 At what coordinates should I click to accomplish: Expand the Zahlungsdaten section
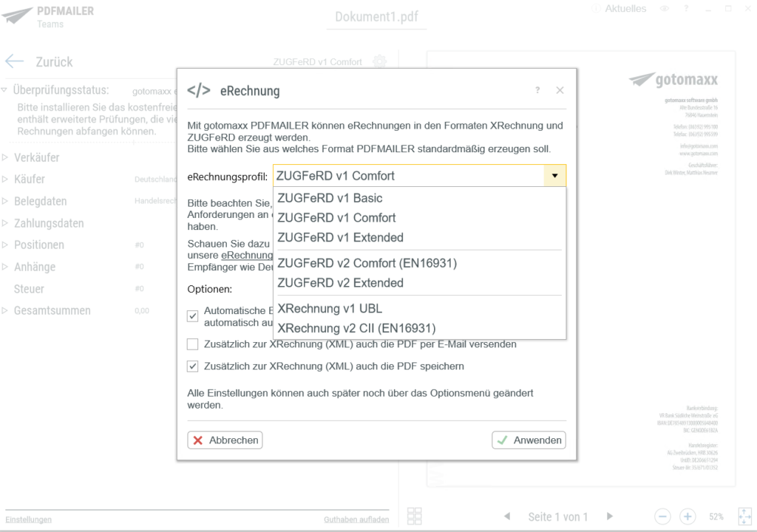pos(4,223)
